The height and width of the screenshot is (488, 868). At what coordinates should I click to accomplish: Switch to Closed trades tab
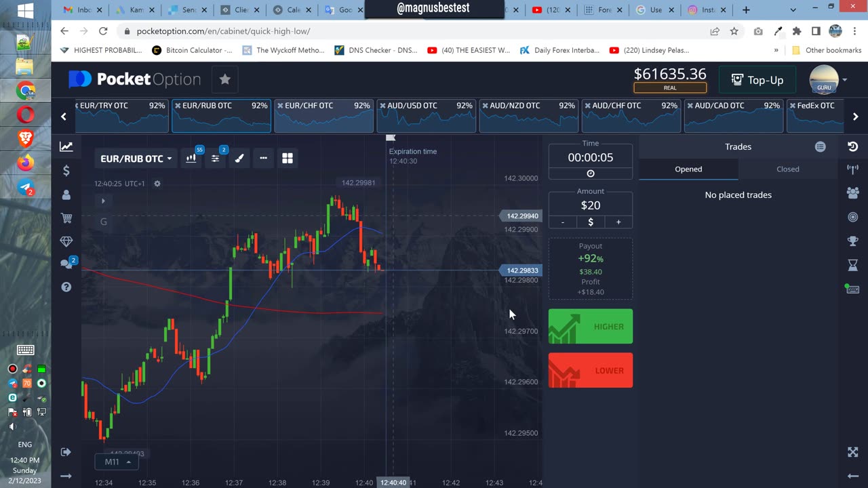[787, 169]
